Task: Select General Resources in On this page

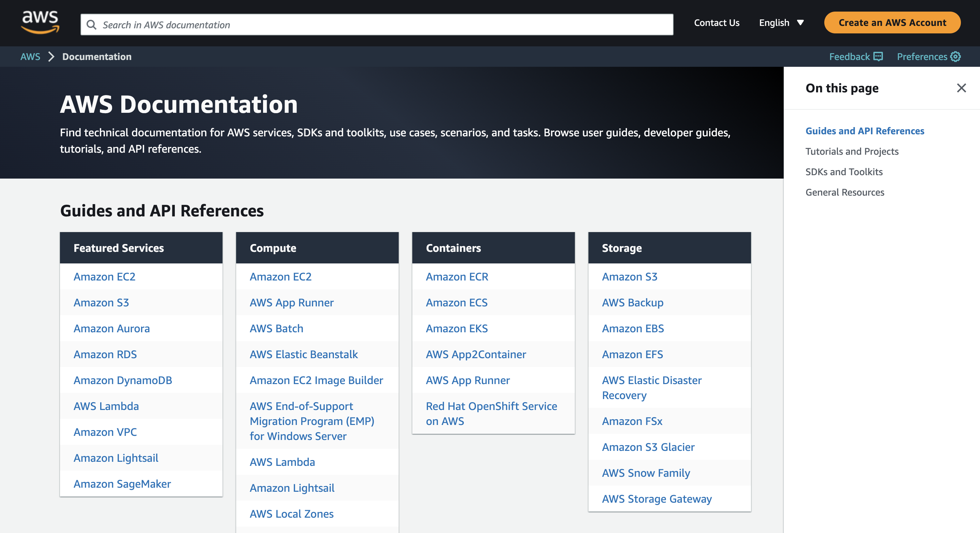Action: 845,193
